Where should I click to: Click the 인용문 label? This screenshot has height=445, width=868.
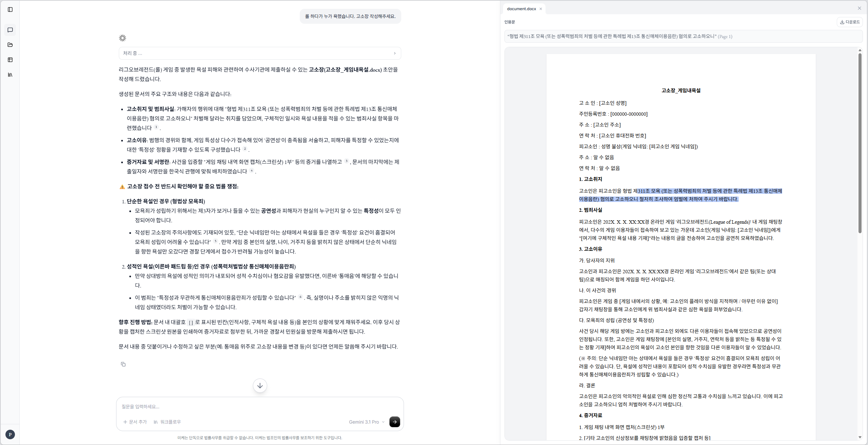pyautogui.click(x=510, y=22)
